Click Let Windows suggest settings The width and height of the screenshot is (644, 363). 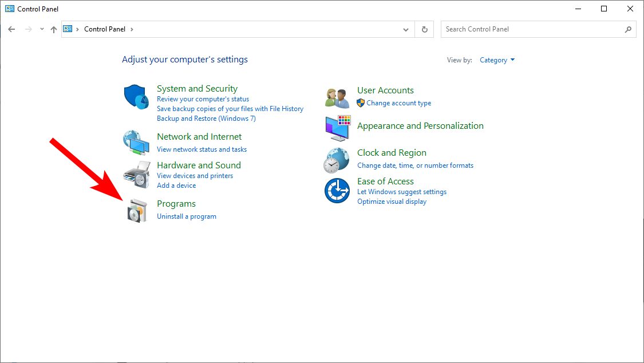click(402, 192)
